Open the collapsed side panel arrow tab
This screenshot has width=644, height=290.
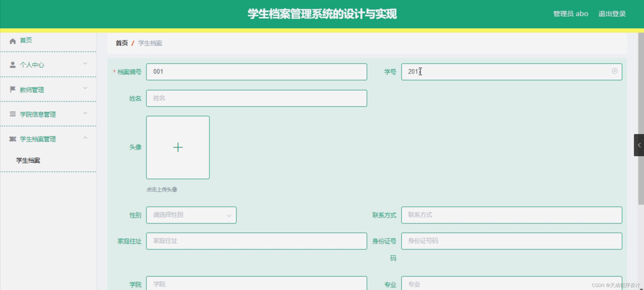(x=639, y=145)
